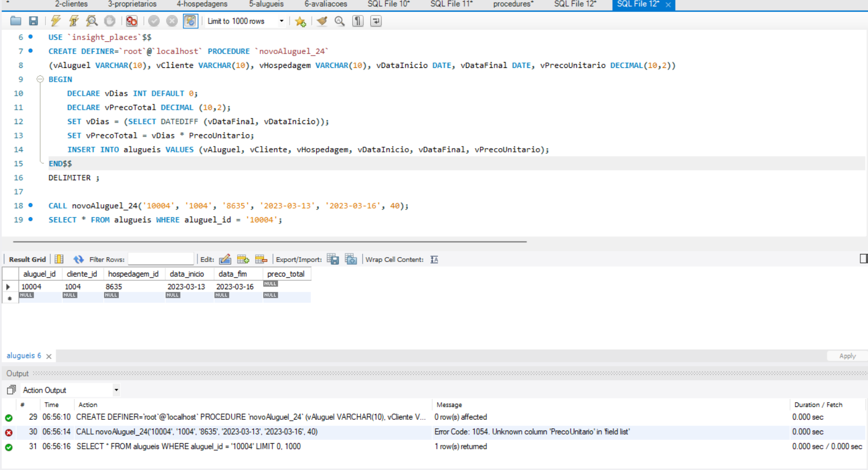Sort by cliente_id column header
The image size is (868, 470).
click(x=82, y=274)
